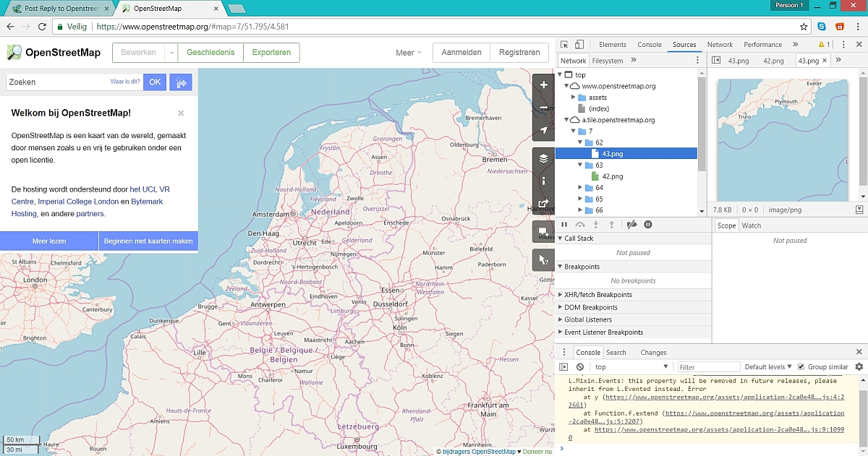Open the map key info button
The image size is (868, 456).
[x=543, y=181]
